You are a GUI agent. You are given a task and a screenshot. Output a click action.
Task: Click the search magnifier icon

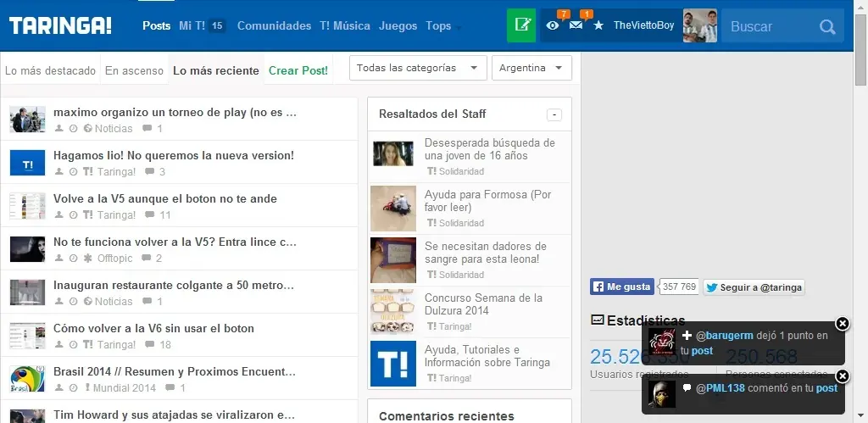[x=827, y=26]
